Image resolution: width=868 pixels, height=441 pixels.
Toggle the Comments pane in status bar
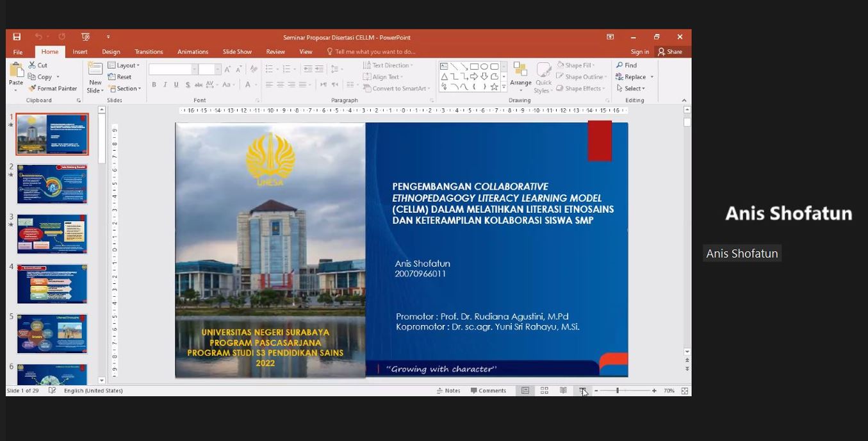click(488, 390)
